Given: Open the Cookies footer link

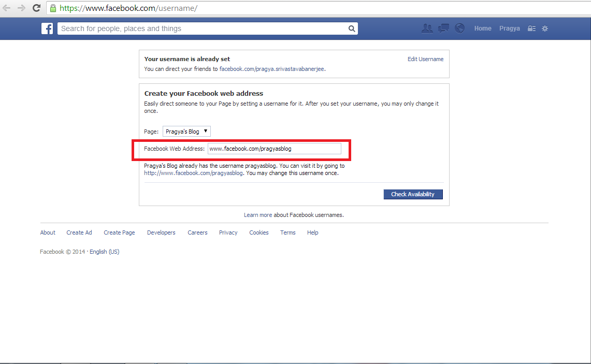Looking at the screenshot, I should 259,232.
